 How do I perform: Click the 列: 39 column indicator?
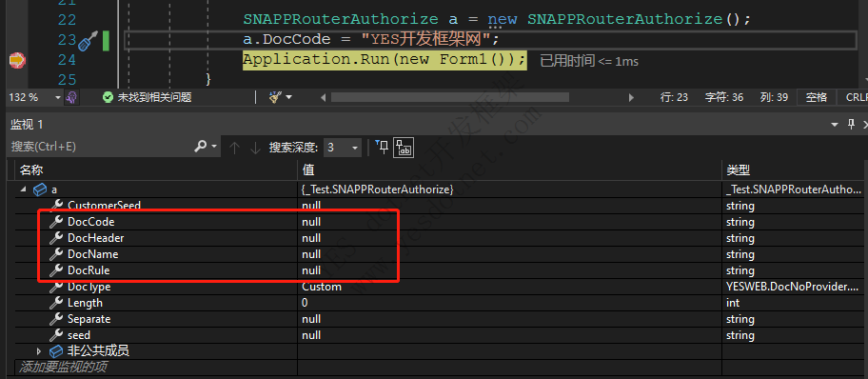tap(774, 97)
